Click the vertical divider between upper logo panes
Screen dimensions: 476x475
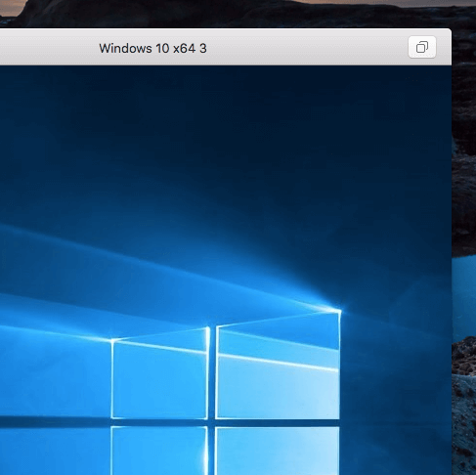[212, 373]
